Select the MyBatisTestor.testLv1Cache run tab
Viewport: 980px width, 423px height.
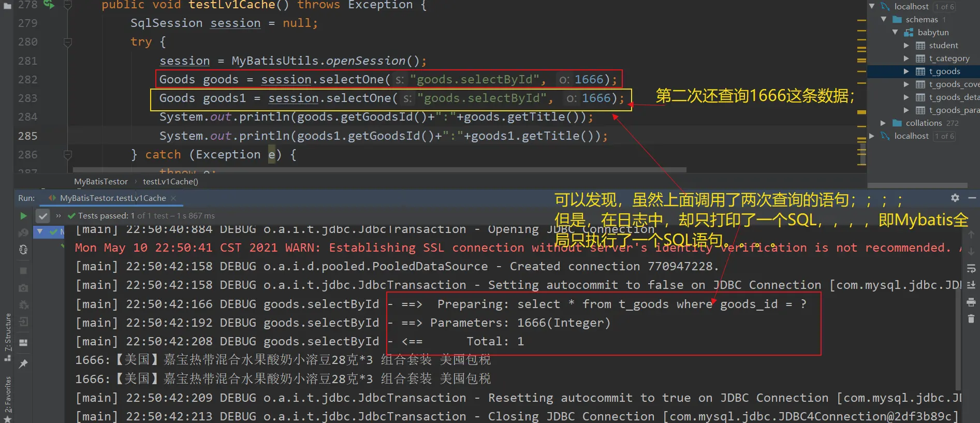(113, 198)
